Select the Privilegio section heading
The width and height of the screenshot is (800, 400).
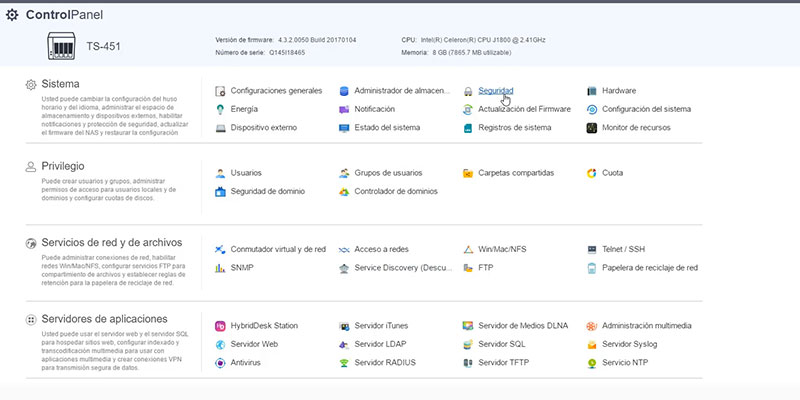pos(63,166)
